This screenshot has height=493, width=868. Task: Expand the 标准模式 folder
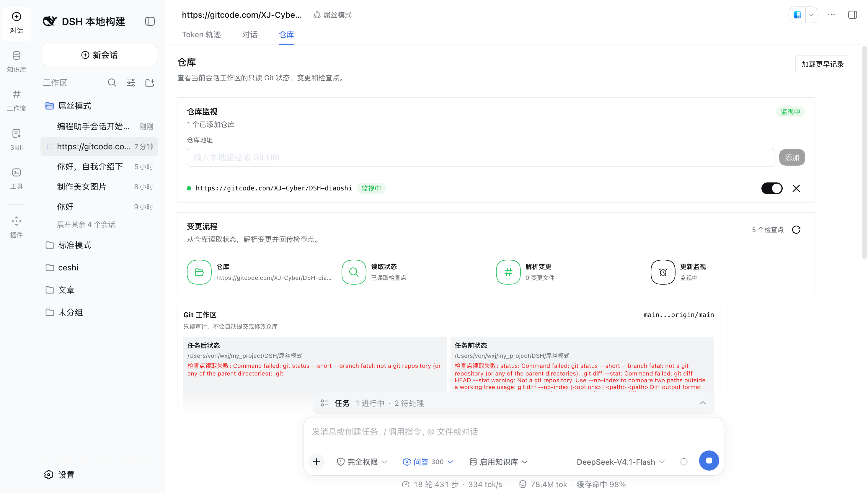[99, 245]
